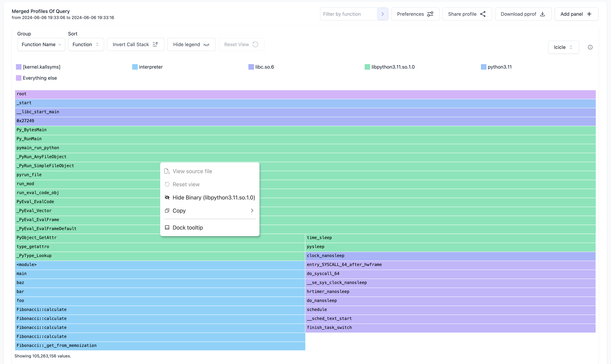Screen dimensions: 611x364
Task: Toggle Invert Call Stack
Action: 135,44
